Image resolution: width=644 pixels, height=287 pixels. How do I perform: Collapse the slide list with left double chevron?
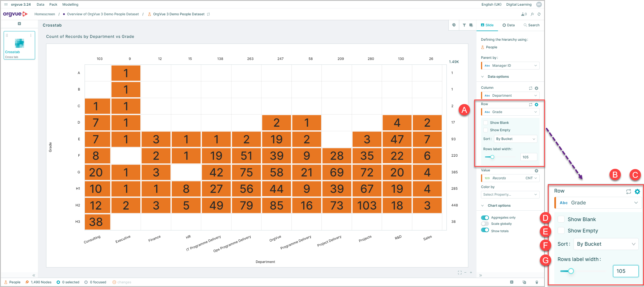(x=34, y=275)
